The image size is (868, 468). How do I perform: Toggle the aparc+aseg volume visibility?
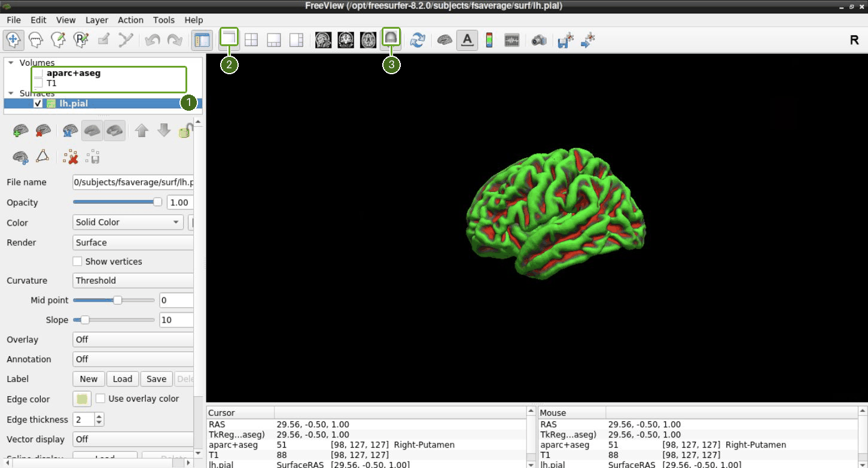point(38,74)
